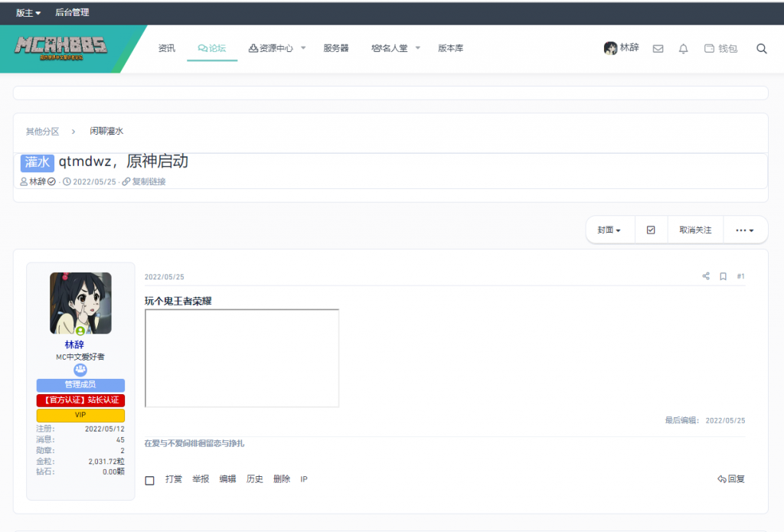Image resolution: width=784 pixels, height=532 pixels.
Task: Open the 钱包 wallet
Action: click(x=720, y=48)
